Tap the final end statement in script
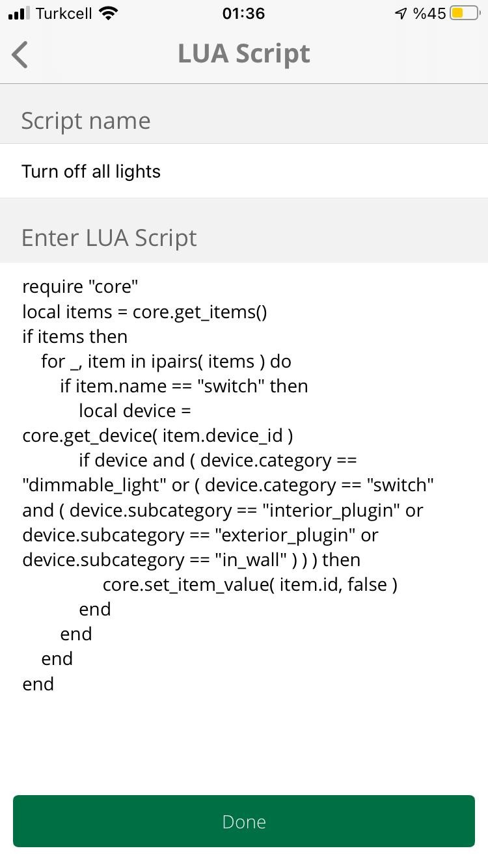Screen dimensions: 488x868 [38, 683]
